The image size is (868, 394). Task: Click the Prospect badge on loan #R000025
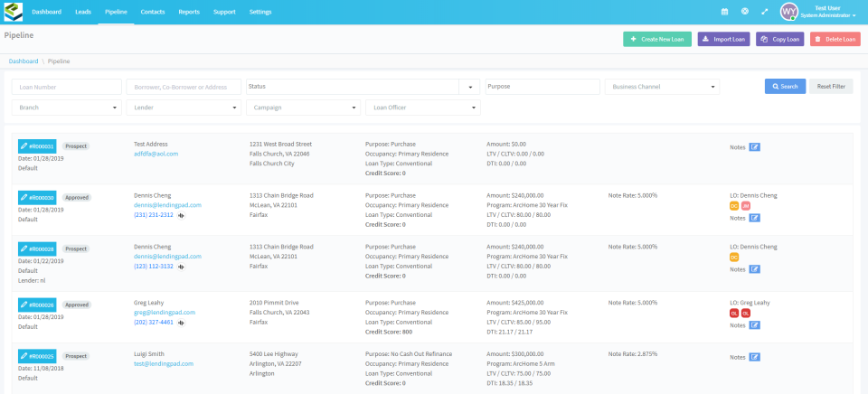pyautogui.click(x=76, y=356)
